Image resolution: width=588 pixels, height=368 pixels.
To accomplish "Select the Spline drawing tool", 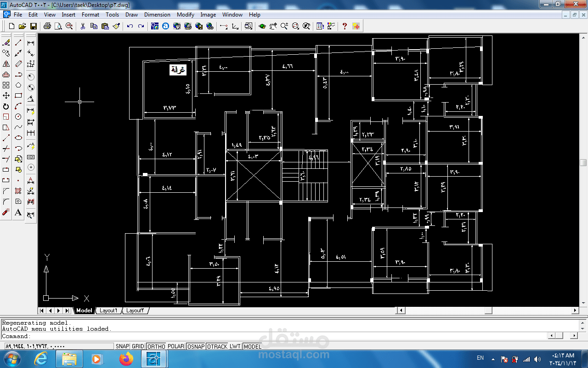I will (18, 127).
